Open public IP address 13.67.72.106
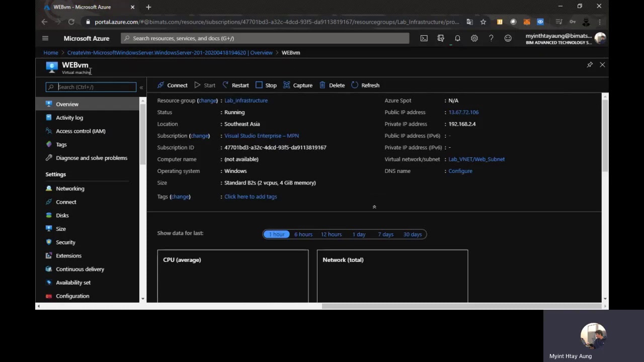 click(x=463, y=112)
